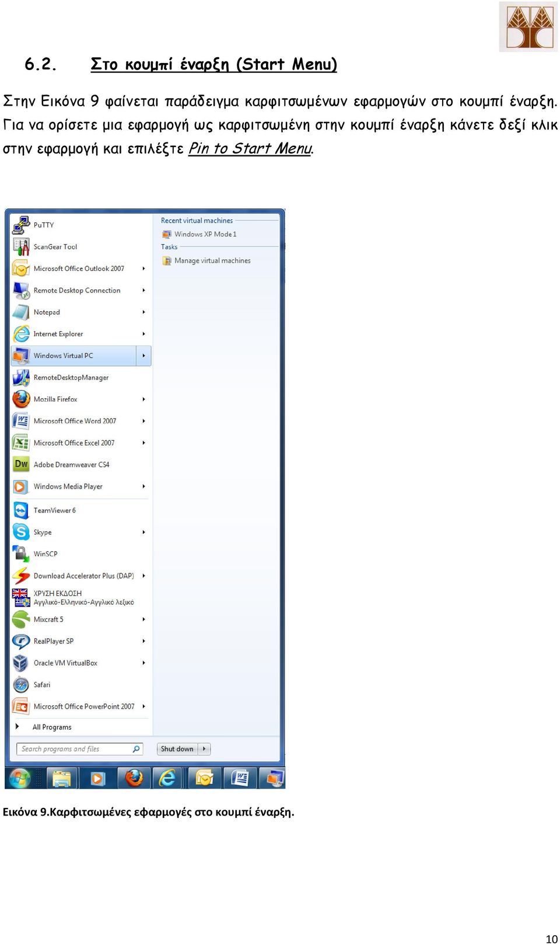
Task: Expand Oracle VM VirtualBox jump list arrow
Action: coord(143,663)
